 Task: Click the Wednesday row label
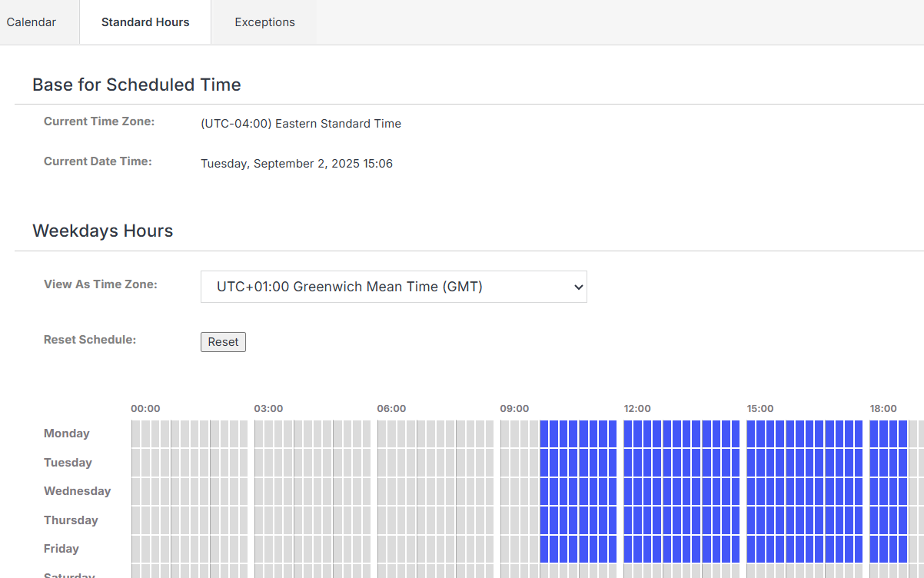(77, 491)
